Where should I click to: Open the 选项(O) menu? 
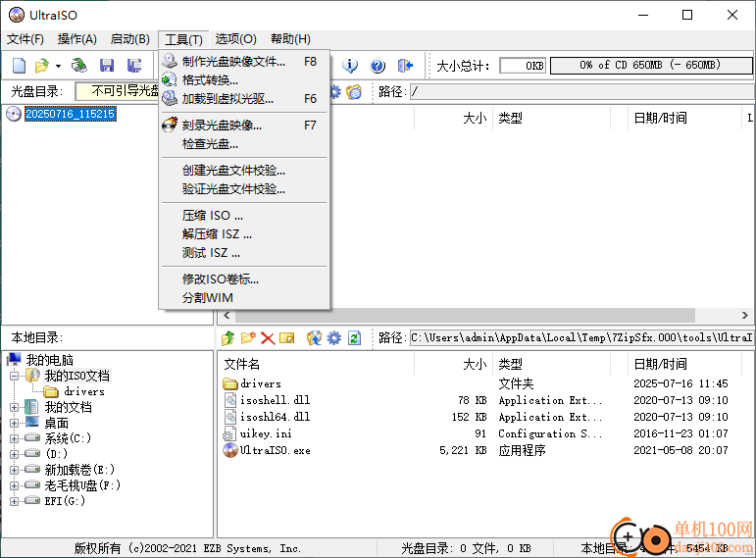point(235,39)
